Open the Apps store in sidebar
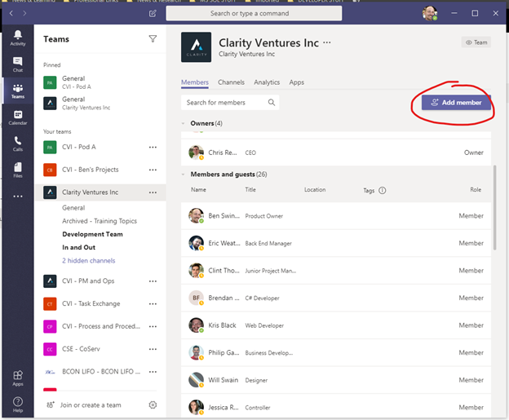 pos(17,378)
